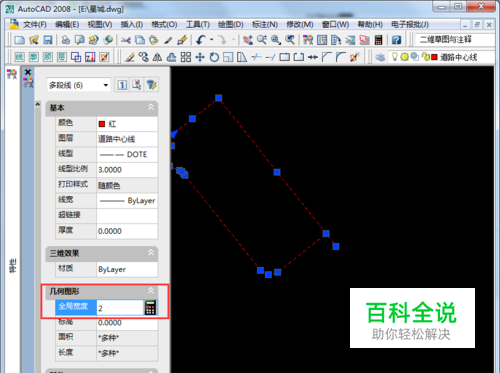The width and height of the screenshot is (500, 373).
Task: Select the Stretch tool icon
Action: (242, 57)
